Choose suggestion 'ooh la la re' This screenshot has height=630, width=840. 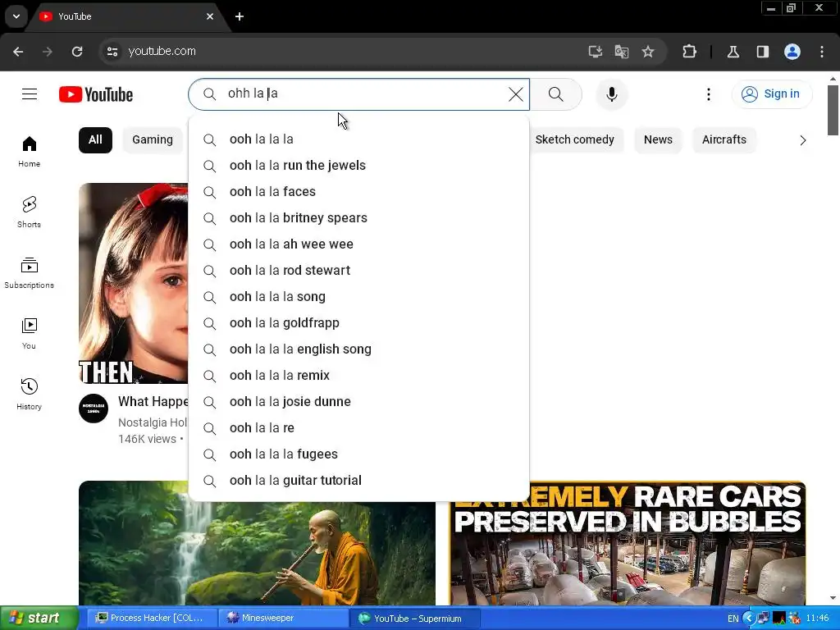pos(359,428)
